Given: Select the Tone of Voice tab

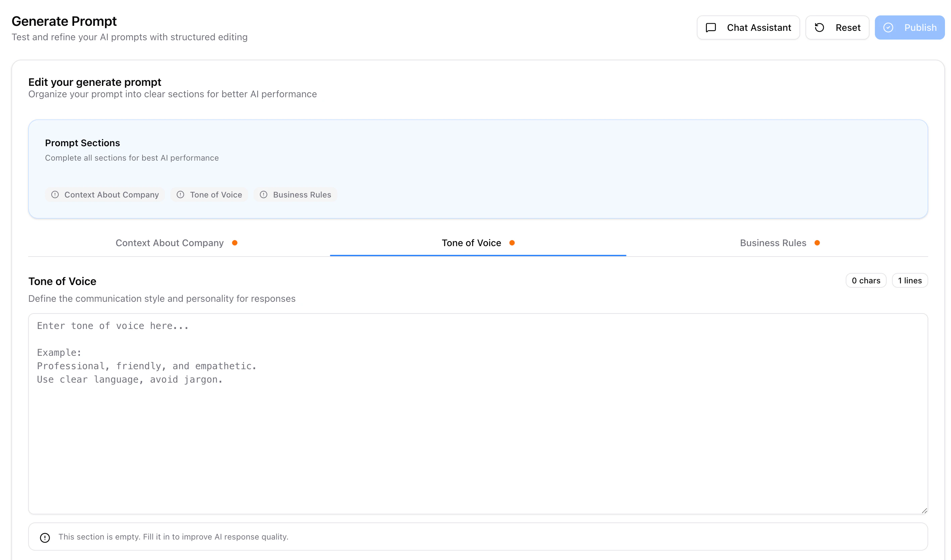Looking at the screenshot, I should pyautogui.click(x=471, y=243).
